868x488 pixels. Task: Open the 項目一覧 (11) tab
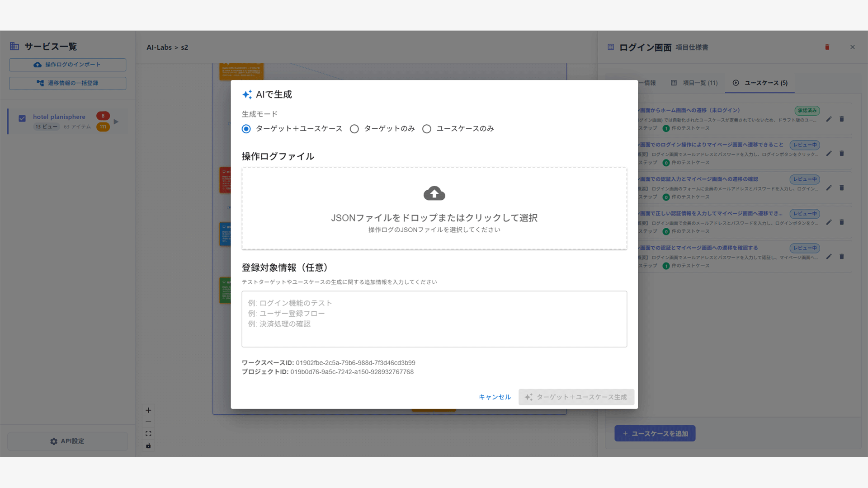694,83
